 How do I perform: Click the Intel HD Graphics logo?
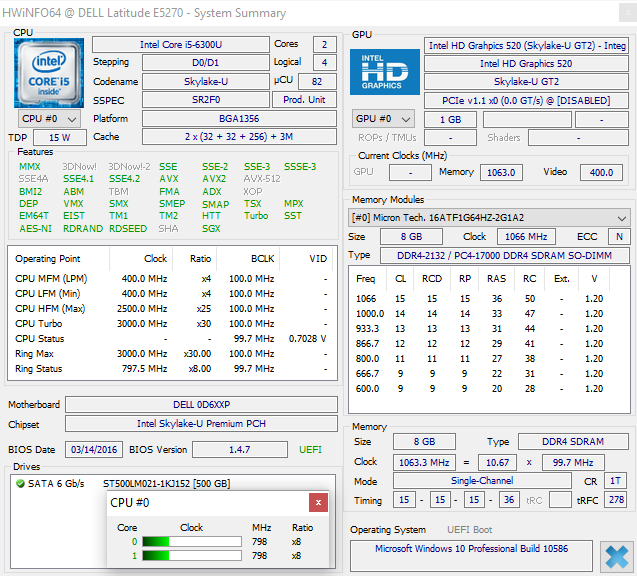[x=385, y=72]
